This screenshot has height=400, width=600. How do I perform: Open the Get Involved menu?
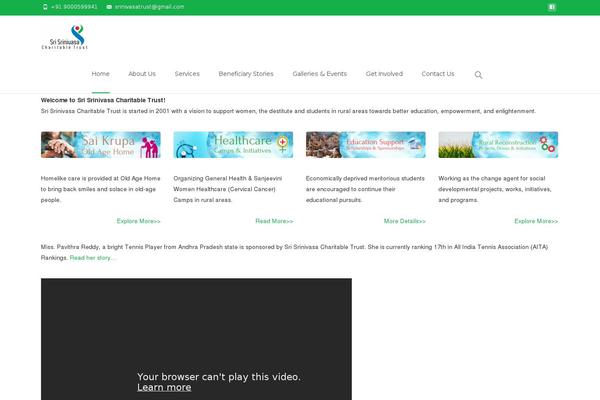(384, 73)
